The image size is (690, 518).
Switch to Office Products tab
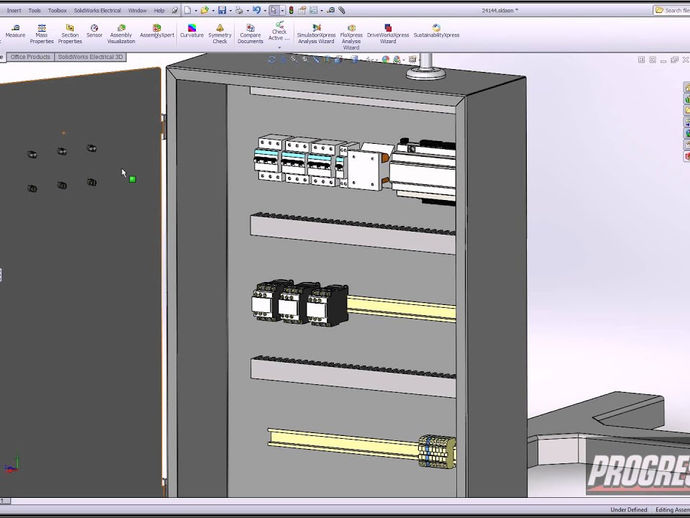tap(30, 57)
